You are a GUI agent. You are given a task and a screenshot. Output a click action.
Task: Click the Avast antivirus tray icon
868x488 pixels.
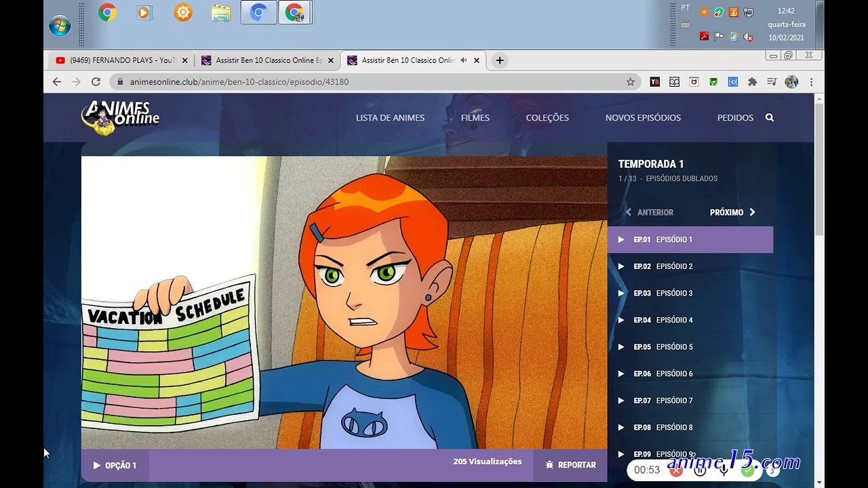coord(704,12)
